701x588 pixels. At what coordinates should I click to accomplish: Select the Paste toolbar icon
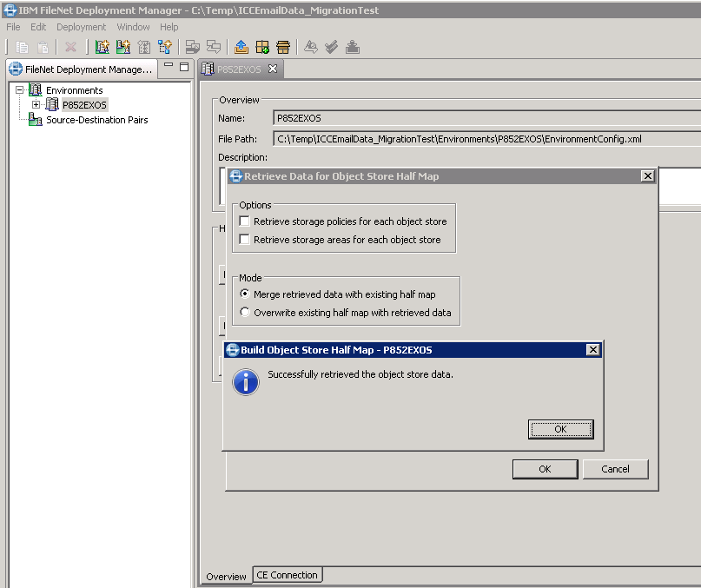pos(43,47)
